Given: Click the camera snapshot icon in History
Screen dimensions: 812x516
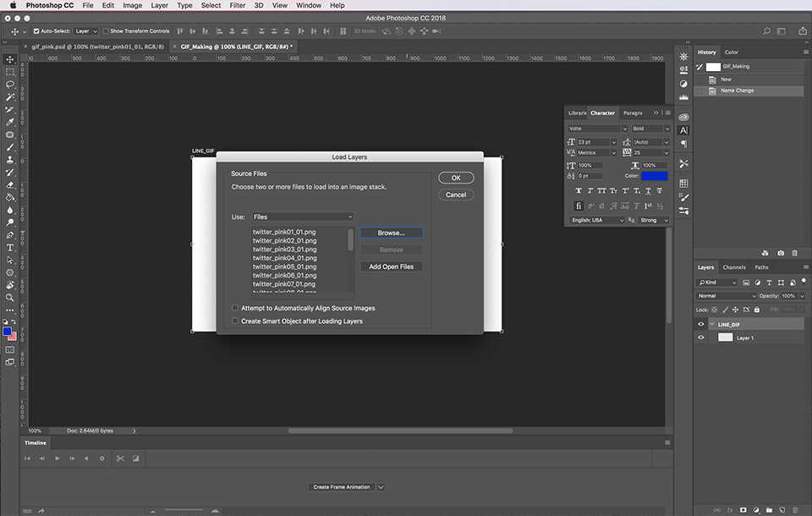Looking at the screenshot, I should 781,253.
